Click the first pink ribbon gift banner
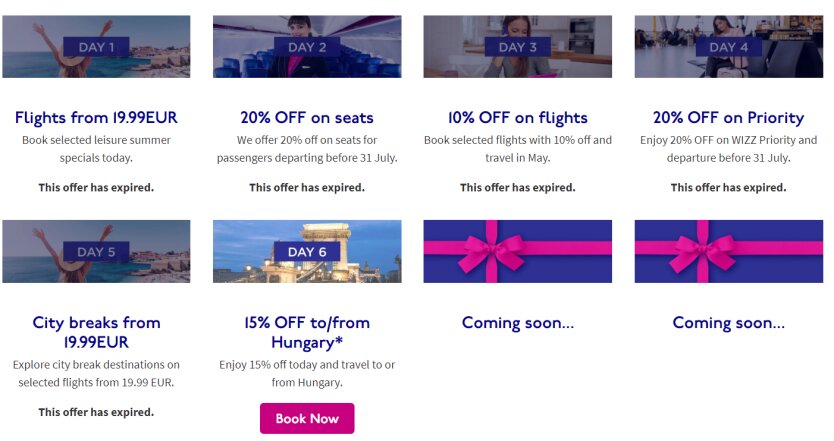The image size is (834, 441). pyautogui.click(x=518, y=252)
